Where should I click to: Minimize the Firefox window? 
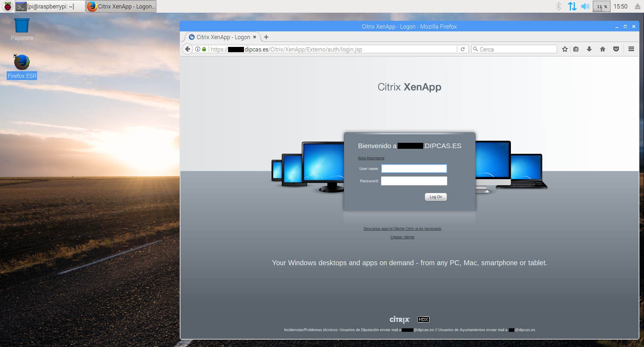[x=617, y=26]
